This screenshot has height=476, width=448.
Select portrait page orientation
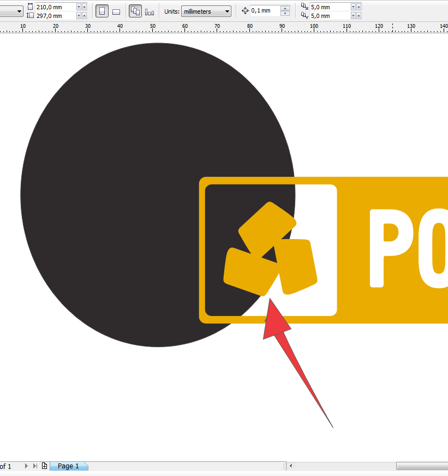tap(102, 11)
